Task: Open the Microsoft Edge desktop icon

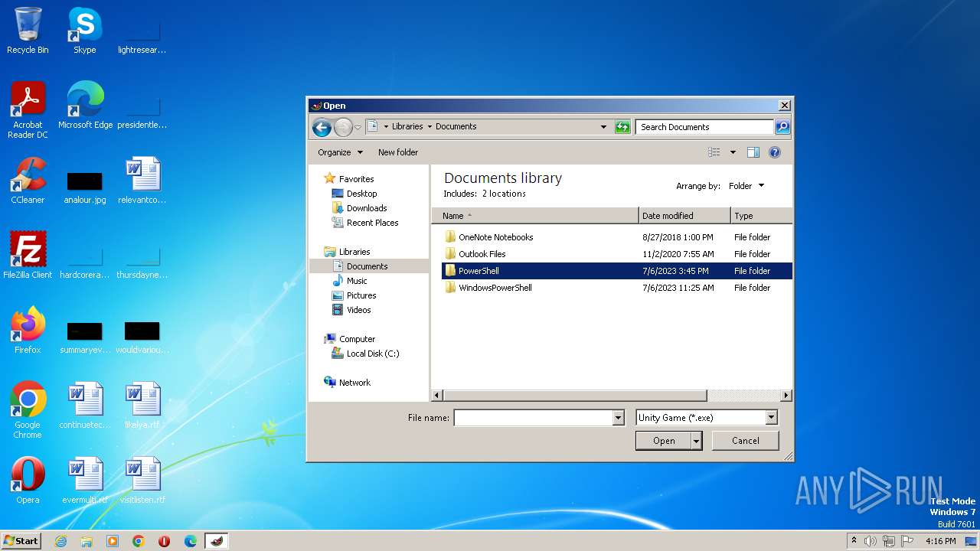Action: coord(85,106)
